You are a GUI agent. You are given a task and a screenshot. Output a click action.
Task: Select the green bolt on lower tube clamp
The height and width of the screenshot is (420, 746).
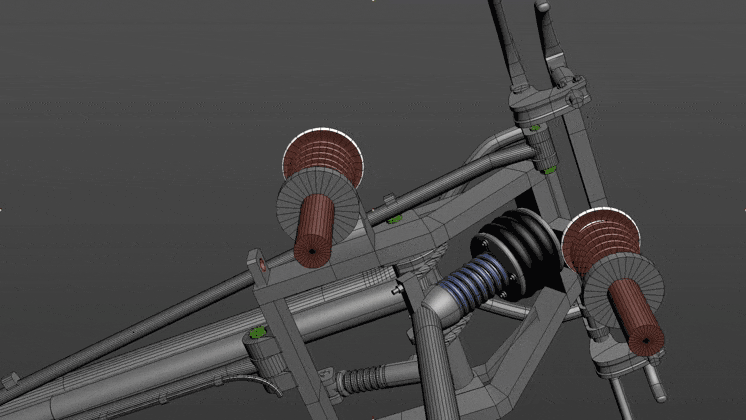[x=258, y=332]
